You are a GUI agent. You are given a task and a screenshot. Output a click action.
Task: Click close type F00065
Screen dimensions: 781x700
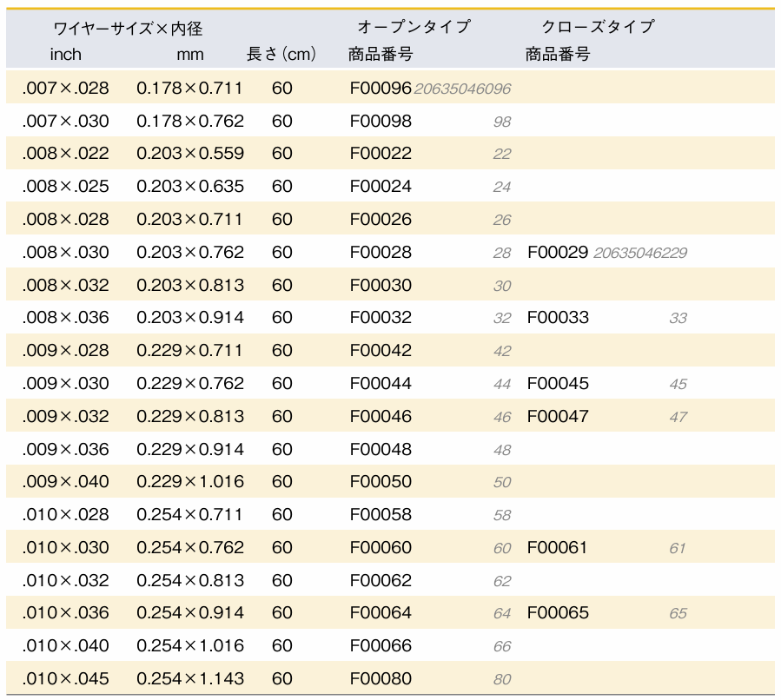[x=558, y=612]
